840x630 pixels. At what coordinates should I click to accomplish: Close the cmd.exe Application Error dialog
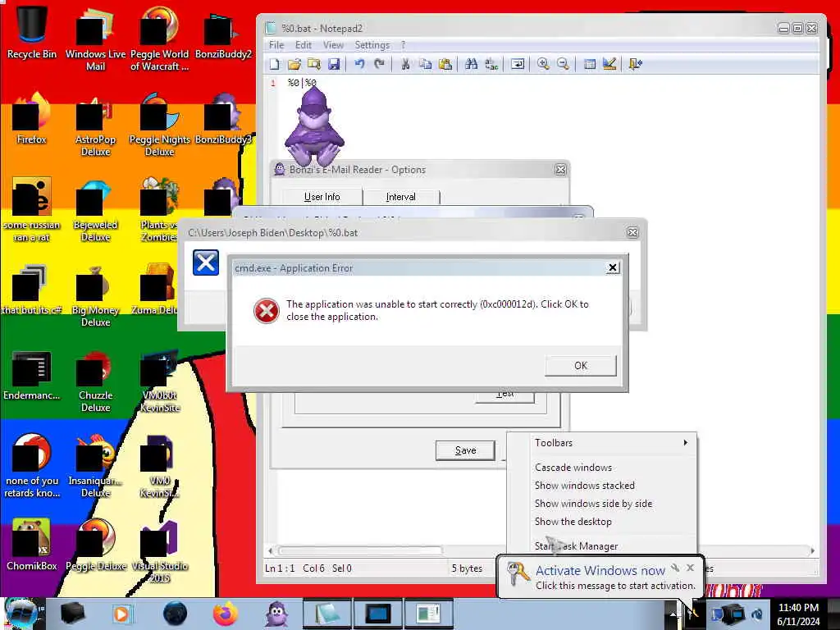[x=613, y=268]
